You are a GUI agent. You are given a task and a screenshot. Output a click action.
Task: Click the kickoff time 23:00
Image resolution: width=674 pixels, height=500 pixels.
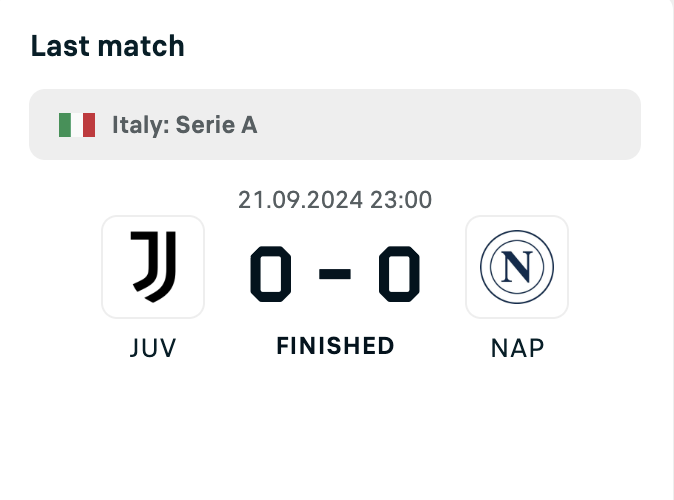point(401,200)
